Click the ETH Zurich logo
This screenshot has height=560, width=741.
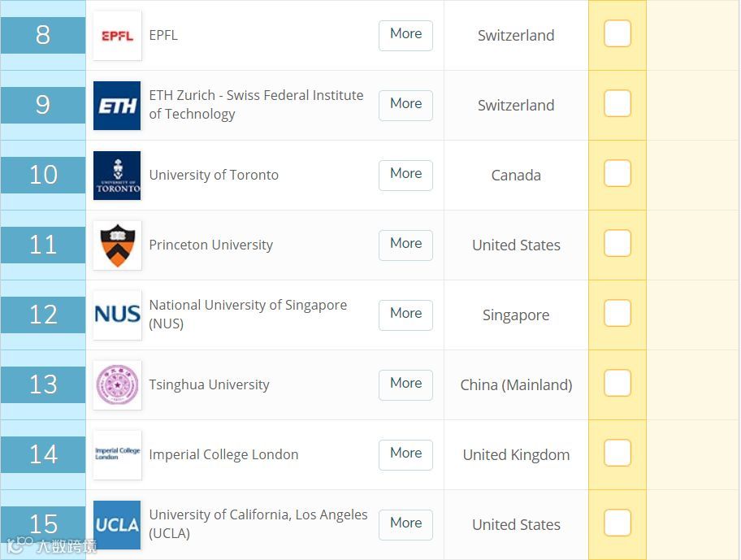pos(117,106)
